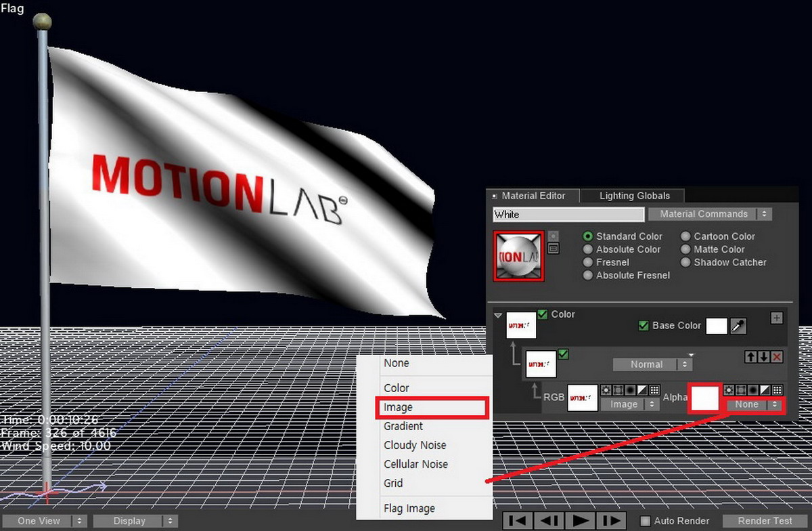Select Shadow Catcher radio button
Screen dimensions: 812x531
[x=685, y=262]
